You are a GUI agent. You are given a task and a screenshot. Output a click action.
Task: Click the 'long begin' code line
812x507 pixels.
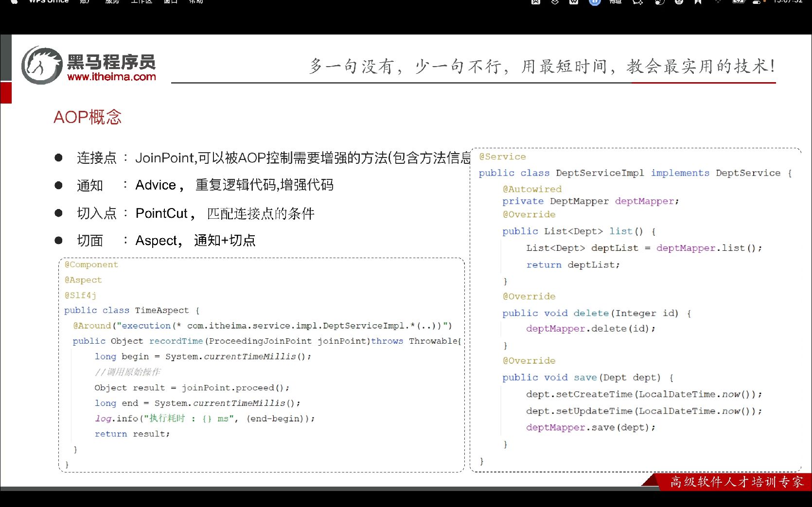coord(203,356)
